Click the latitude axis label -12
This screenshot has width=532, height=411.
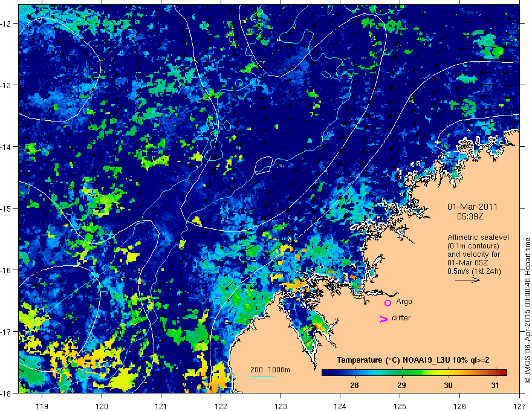pos(5,24)
